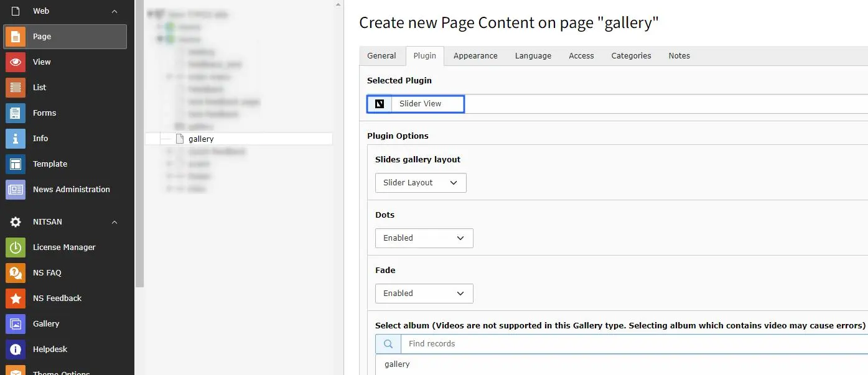Open News Administration module icon

pyautogui.click(x=16, y=189)
